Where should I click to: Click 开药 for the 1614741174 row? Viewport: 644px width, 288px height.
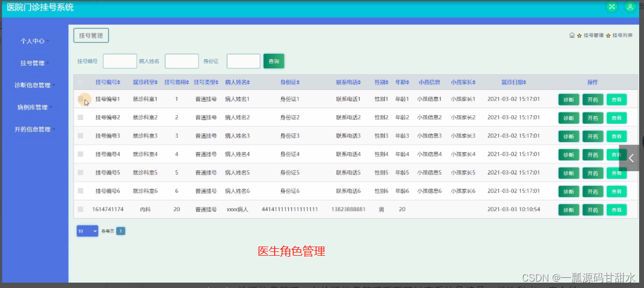pos(592,210)
